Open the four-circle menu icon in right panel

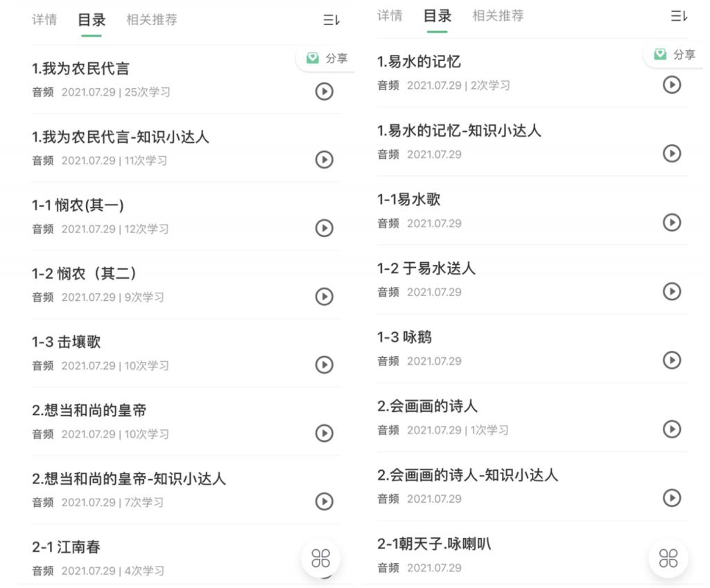pyautogui.click(x=668, y=558)
